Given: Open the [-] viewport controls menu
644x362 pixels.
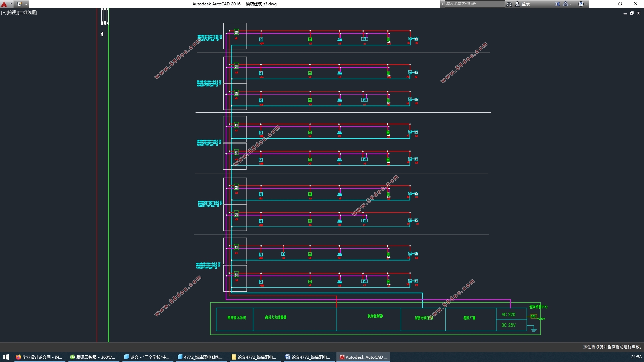Looking at the screenshot, I should (x=3, y=12).
